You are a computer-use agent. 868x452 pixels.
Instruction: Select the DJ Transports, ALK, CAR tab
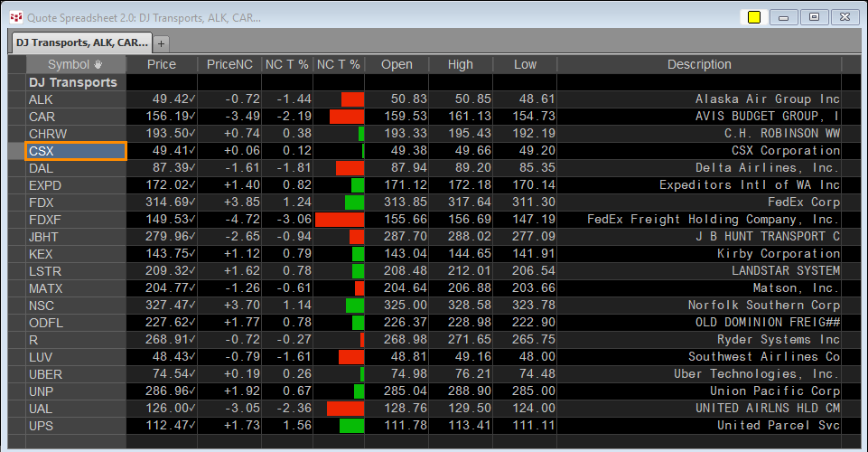[x=81, y=42]
